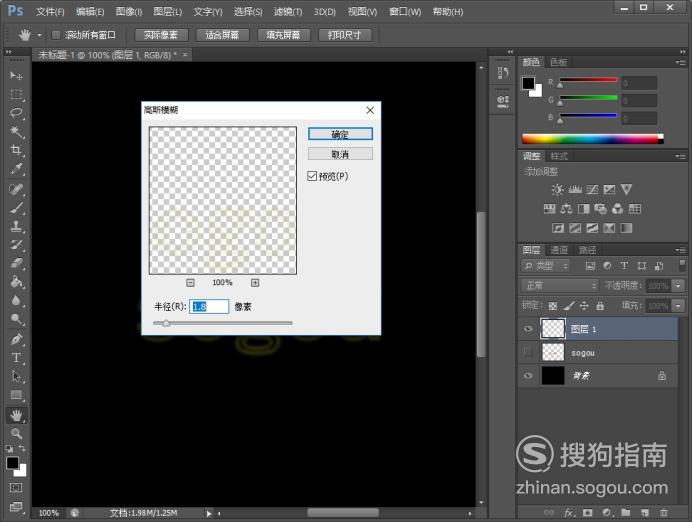The height and width of the screenshot is (522, 692).
Task: Click 取消 in Gaussian Blur dialog
Action: (340, 154)
